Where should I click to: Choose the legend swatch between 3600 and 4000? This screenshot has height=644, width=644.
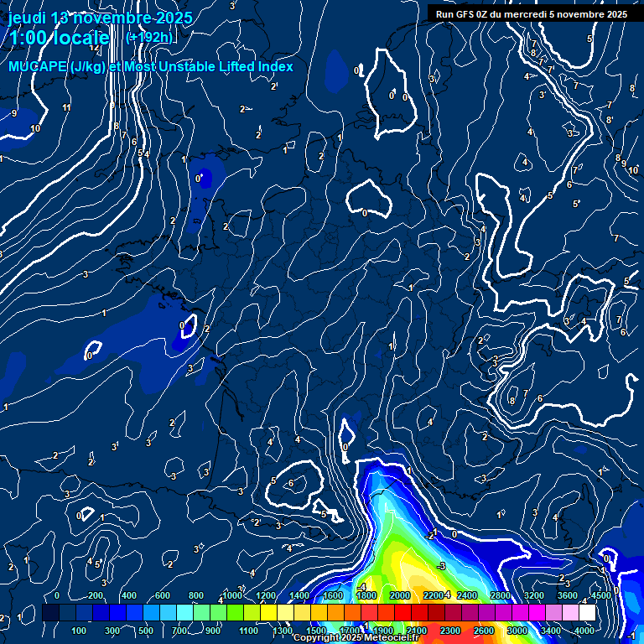(x=571, y=612)
